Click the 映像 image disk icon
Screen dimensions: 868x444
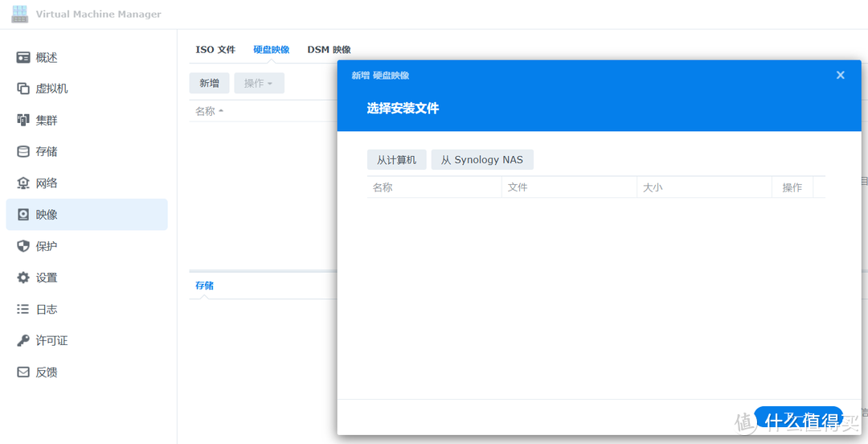(x=23, y=215)
